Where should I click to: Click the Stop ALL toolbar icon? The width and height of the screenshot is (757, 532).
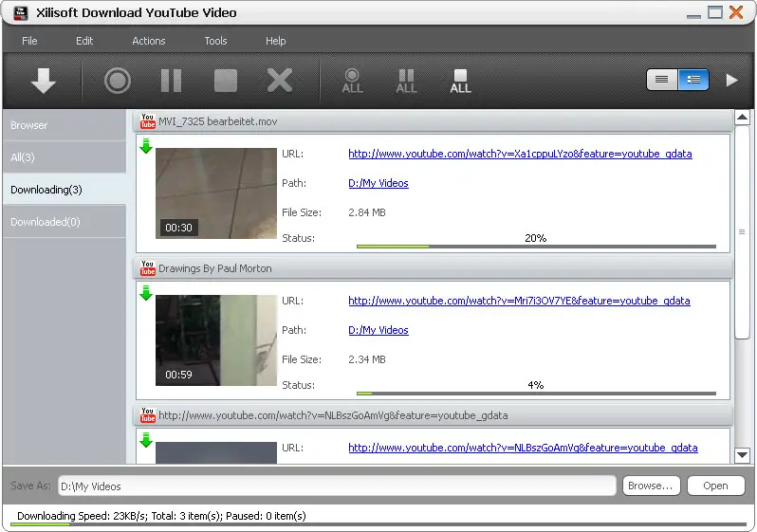tap(461, 81)
